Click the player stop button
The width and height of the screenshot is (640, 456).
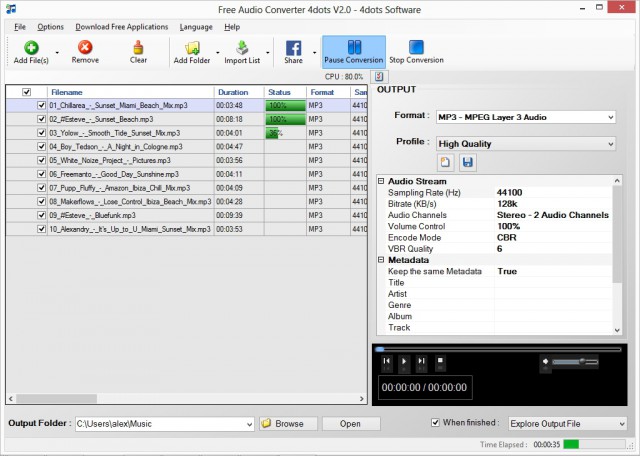pos(440,361)
